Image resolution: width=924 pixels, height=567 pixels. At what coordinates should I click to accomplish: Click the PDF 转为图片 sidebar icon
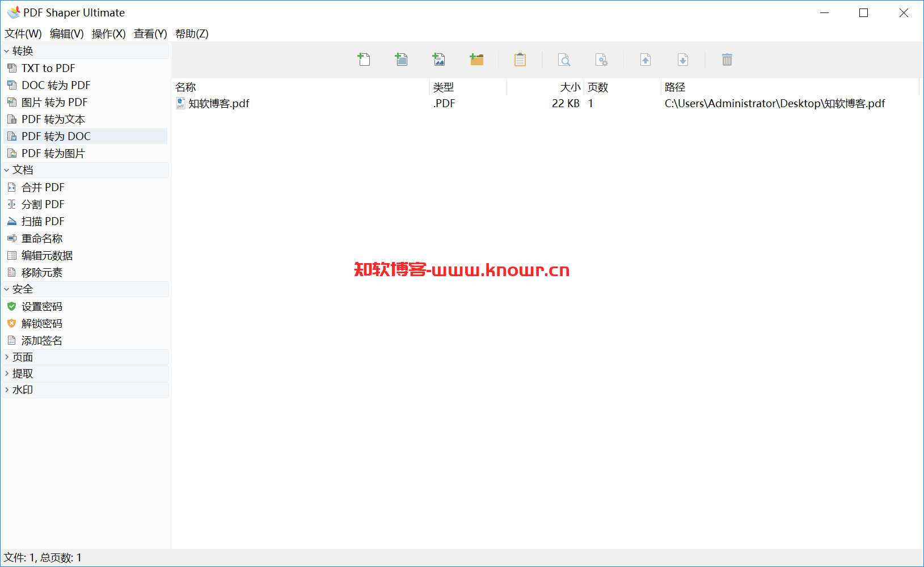(x=12, y=153)
